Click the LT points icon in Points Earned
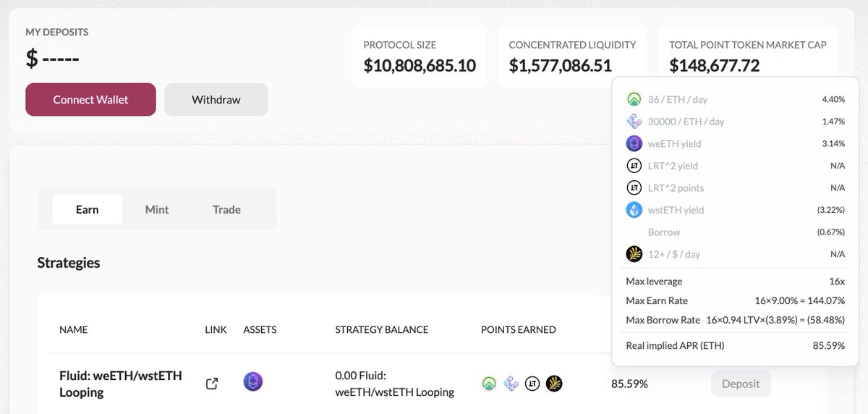This screenshot has width=868, height=414. click(x=532, y=384)
